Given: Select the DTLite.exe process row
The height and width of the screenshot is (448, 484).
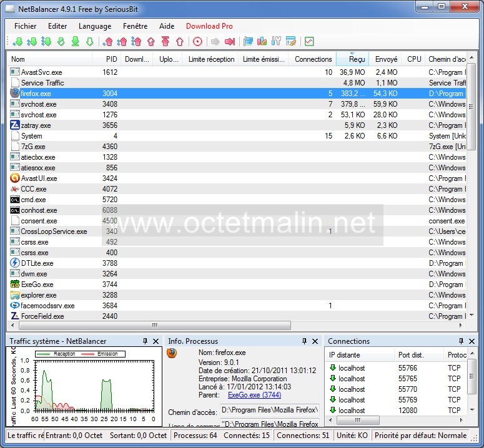Looking at the screenshot, I should pos(237,263).
